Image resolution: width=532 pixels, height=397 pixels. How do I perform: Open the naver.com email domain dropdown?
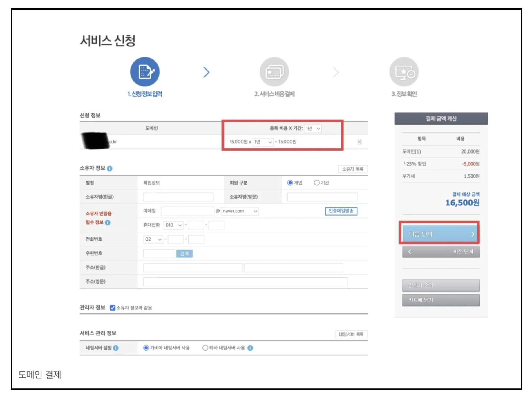pyautogui.click(x=240, y=211)
